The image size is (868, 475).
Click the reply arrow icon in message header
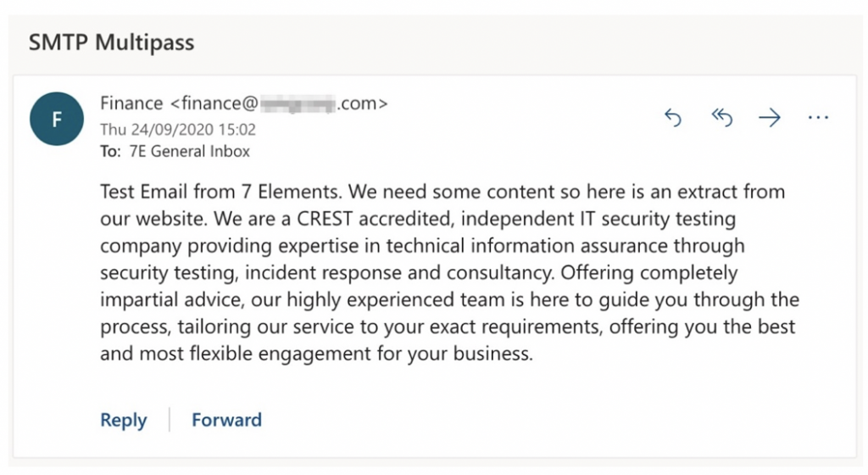672,117
